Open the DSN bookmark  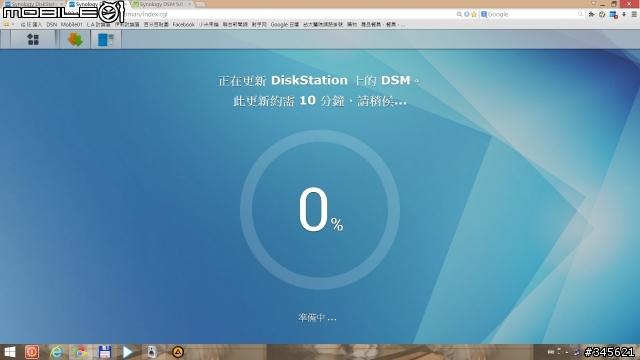[x=51, y=24]
